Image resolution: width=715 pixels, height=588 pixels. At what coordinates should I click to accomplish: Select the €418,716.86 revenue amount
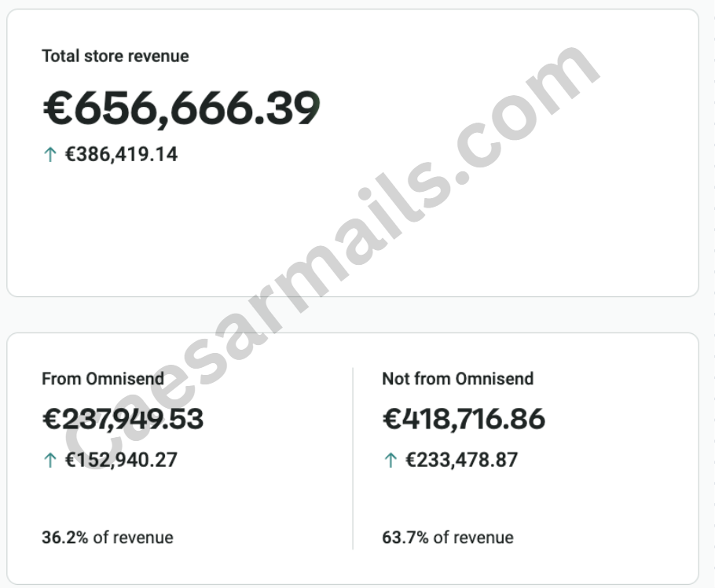pyautogui.click(x=464, y=419)
